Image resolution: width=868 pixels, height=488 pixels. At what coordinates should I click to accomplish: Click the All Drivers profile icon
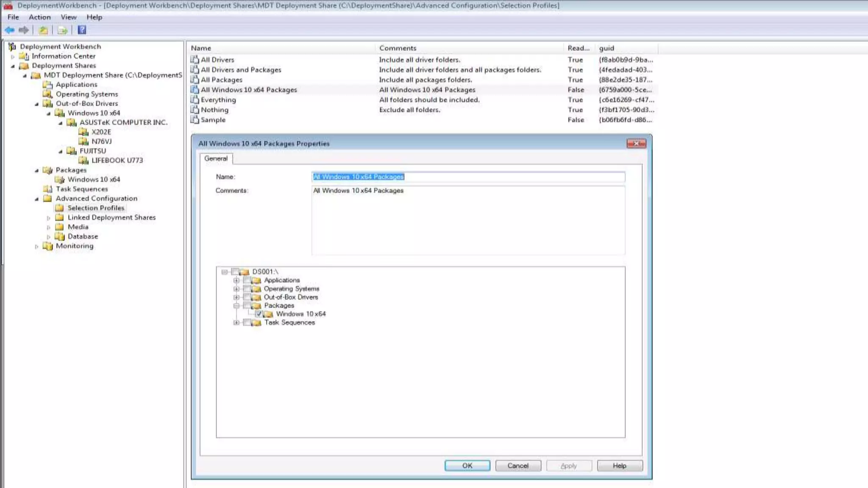[195, 60]
